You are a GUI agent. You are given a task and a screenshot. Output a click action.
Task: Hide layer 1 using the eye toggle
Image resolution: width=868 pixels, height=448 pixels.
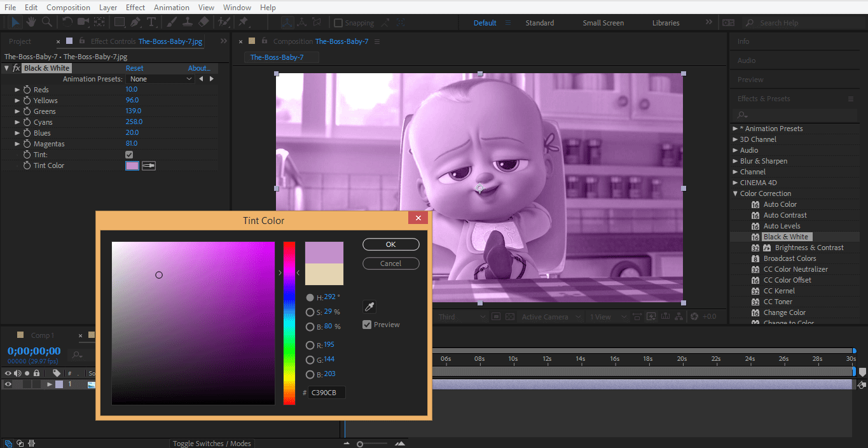[8, 384]
